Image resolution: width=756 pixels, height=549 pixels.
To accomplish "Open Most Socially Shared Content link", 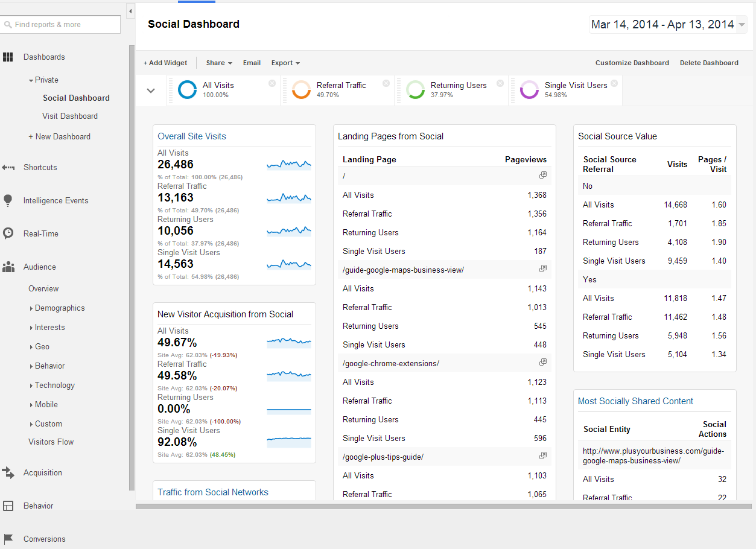I will pos(635,401).
